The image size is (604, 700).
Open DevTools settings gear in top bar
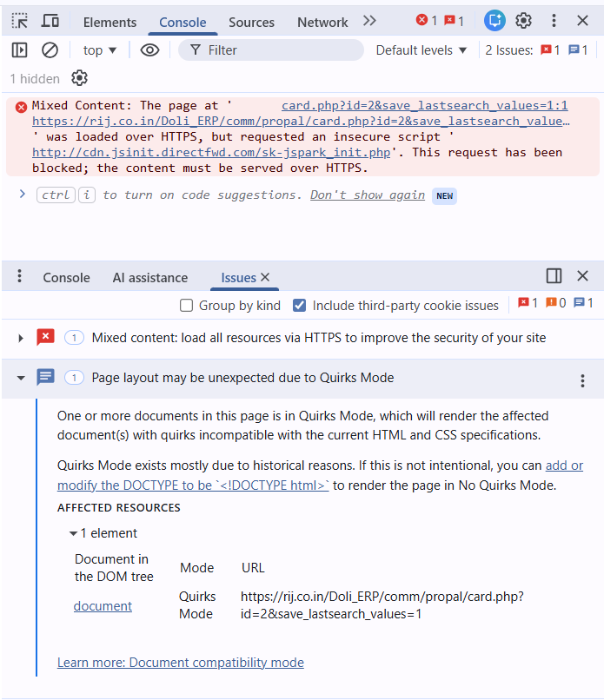click(523, 21)
